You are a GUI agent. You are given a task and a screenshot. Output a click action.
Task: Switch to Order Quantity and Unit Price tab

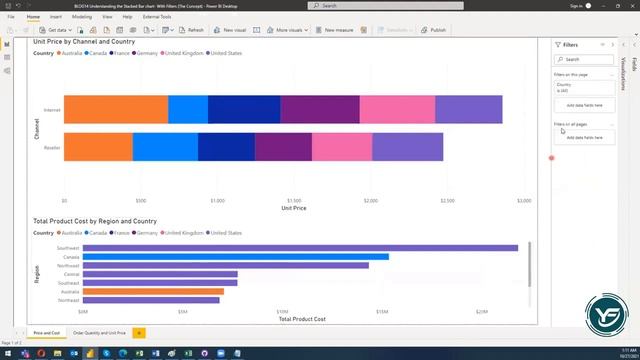point(99,333)
